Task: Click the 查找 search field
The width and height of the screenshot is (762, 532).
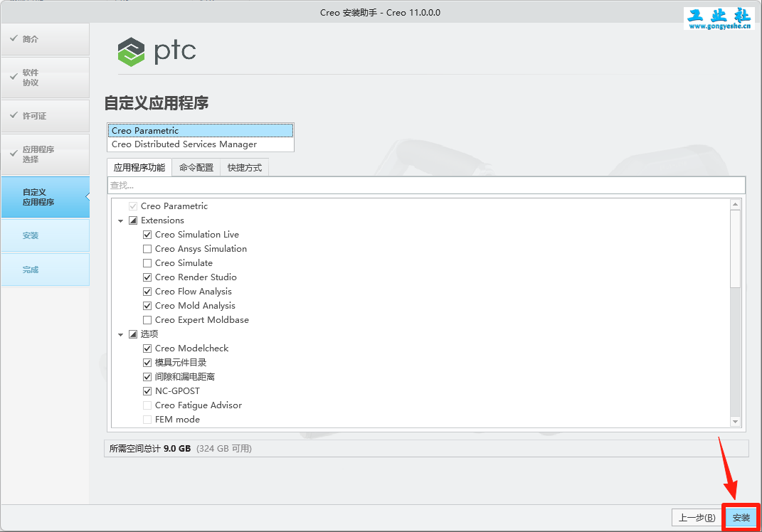Action: pos(426,185)
